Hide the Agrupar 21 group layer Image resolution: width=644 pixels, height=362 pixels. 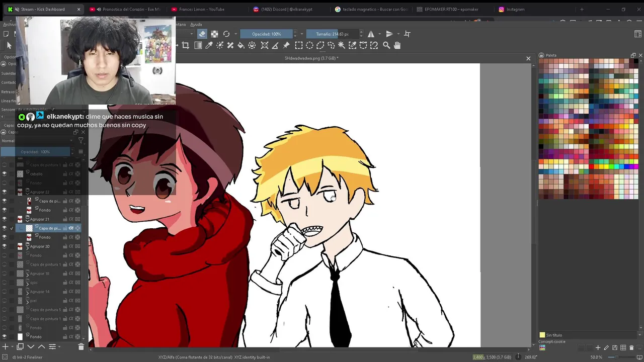coord(5,219)
